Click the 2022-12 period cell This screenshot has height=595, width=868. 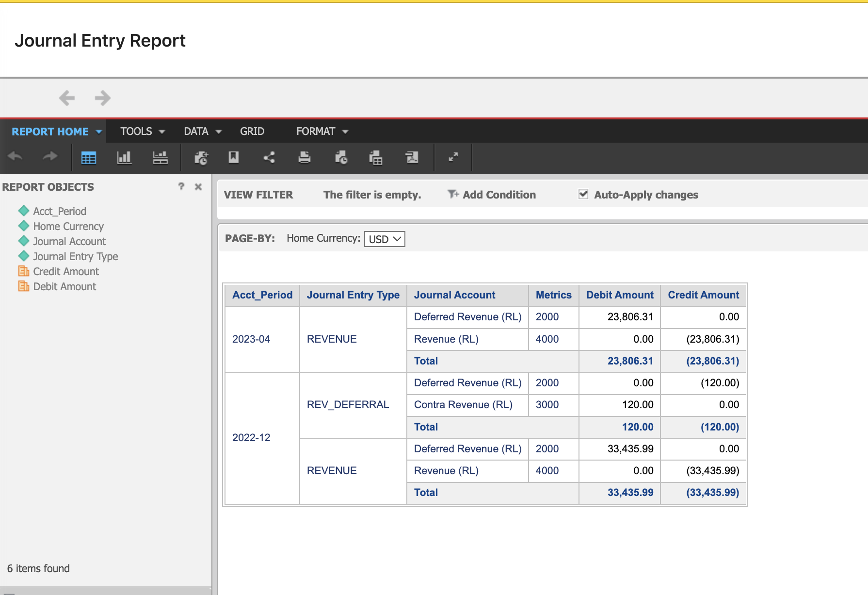coord(262,438)
